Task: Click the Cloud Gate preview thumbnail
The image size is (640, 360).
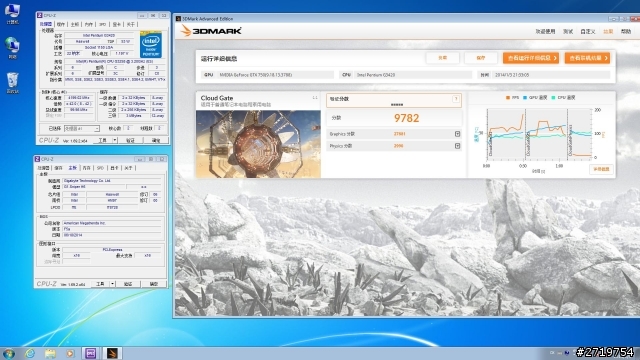Action: [x=258, y=144]
